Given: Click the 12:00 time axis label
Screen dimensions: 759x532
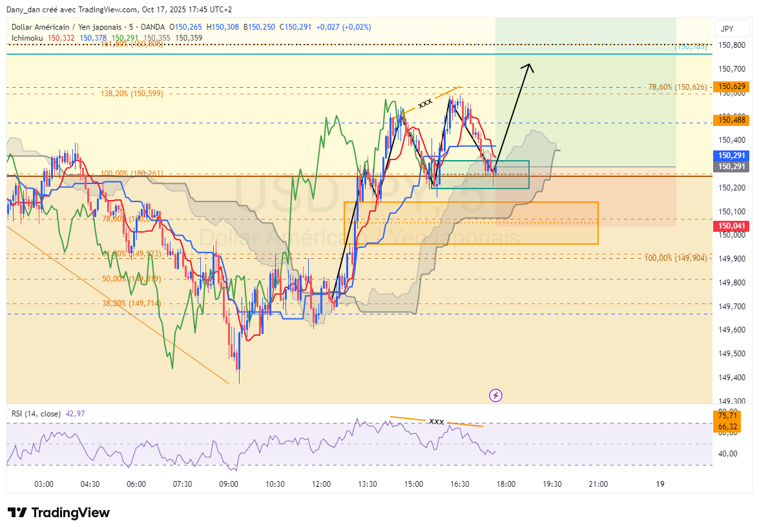Looking at the screenshot, I should click(322, 484).
